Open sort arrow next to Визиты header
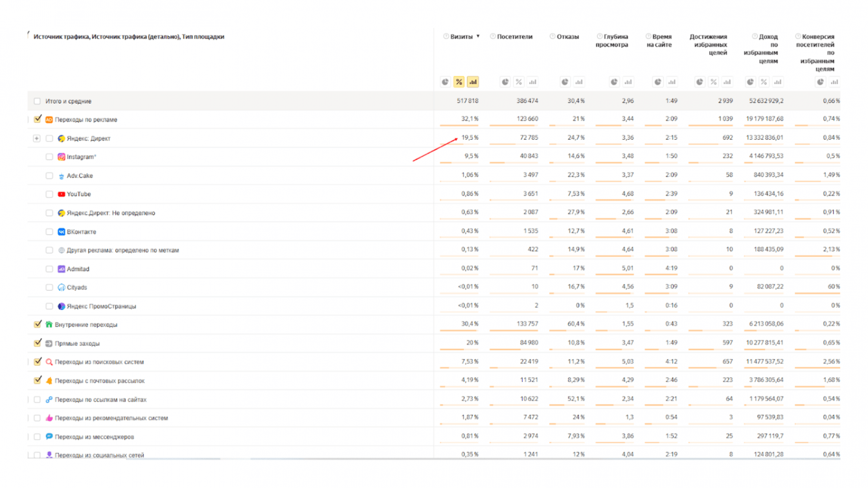The width and height of the screenshot is (868, 488). click(x=478, y=37)
